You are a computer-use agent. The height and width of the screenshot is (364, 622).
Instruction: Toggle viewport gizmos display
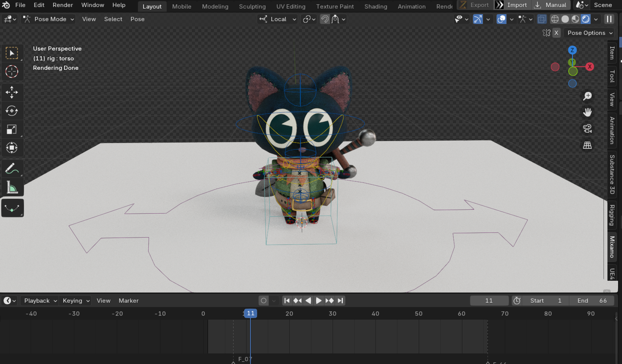point(478,19)
